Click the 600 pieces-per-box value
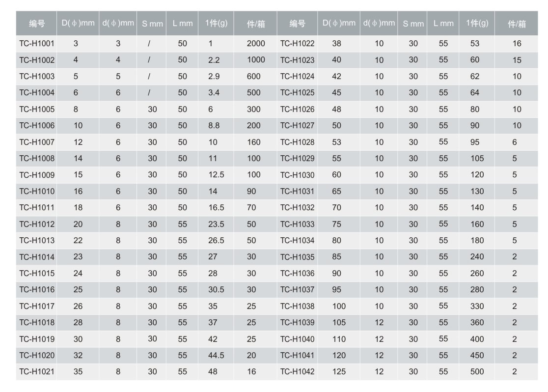The image size is (548, 392). [254, 77]
